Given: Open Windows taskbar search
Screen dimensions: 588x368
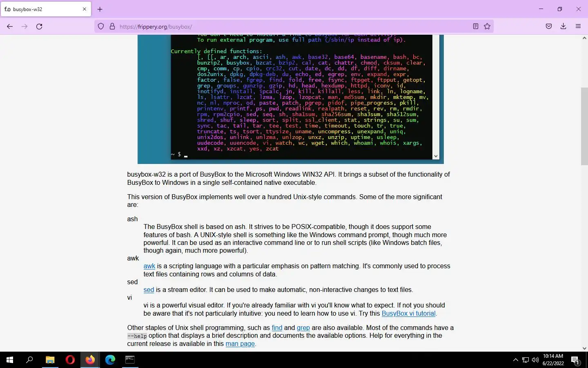Looking at the screenshot, I should [x=29, y=360].
